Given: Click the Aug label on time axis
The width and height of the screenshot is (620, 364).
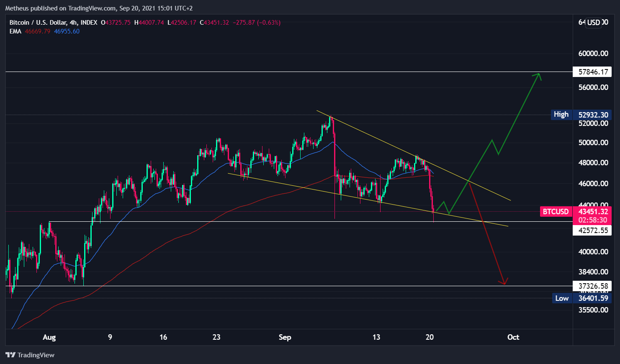Looking at the screenshot, I should [49, 337].
